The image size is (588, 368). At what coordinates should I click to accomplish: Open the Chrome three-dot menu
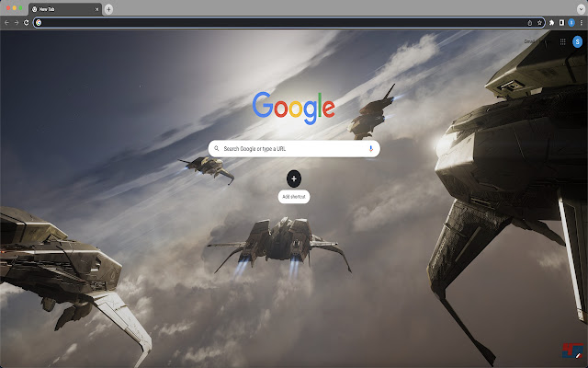coord(582,23)
